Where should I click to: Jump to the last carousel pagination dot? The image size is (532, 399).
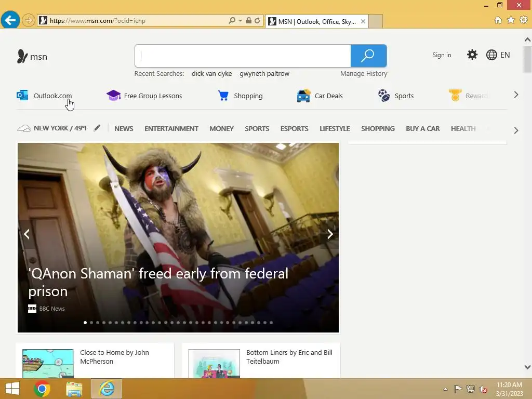point(271,323)
